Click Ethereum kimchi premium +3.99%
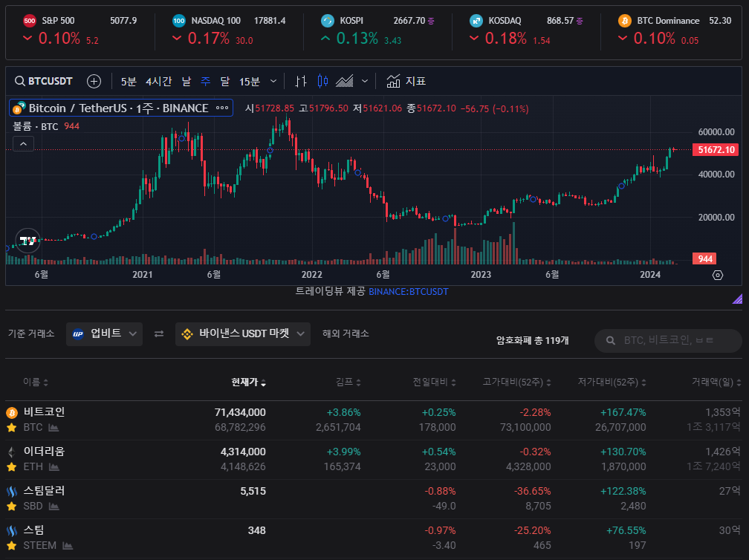Screen dimensions: 749x560 click(x=343, y=452)
